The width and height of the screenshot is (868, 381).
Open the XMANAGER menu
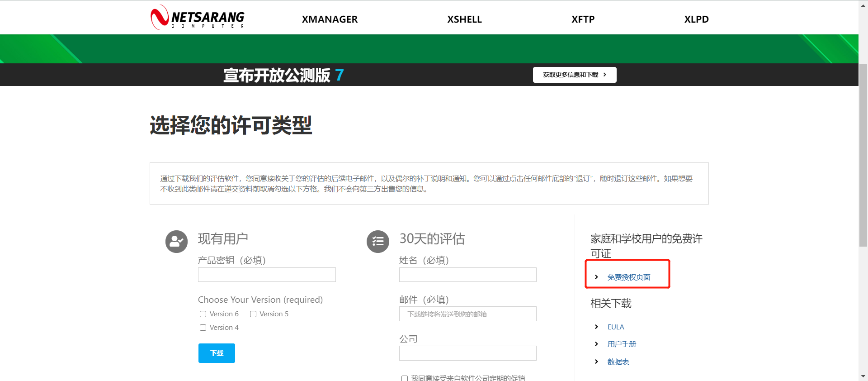[330, 19]
